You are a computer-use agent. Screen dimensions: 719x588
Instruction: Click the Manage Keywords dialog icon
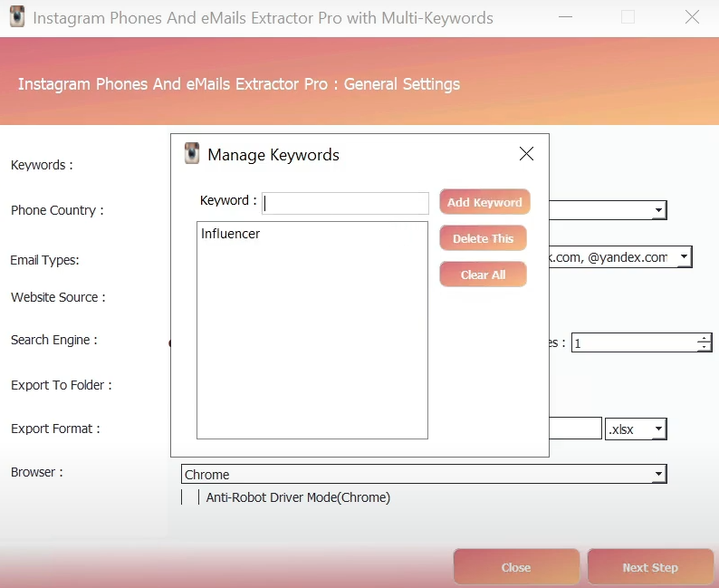click(192, 154)
